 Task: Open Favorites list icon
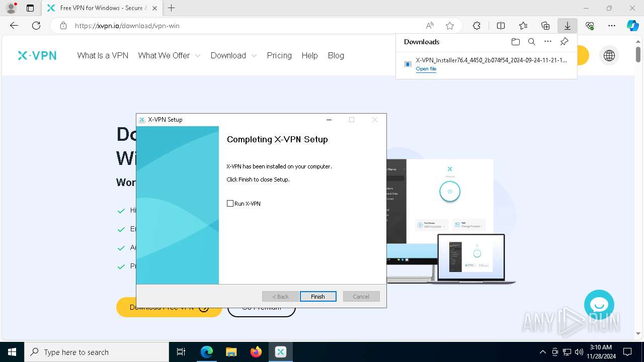(523, 26)
